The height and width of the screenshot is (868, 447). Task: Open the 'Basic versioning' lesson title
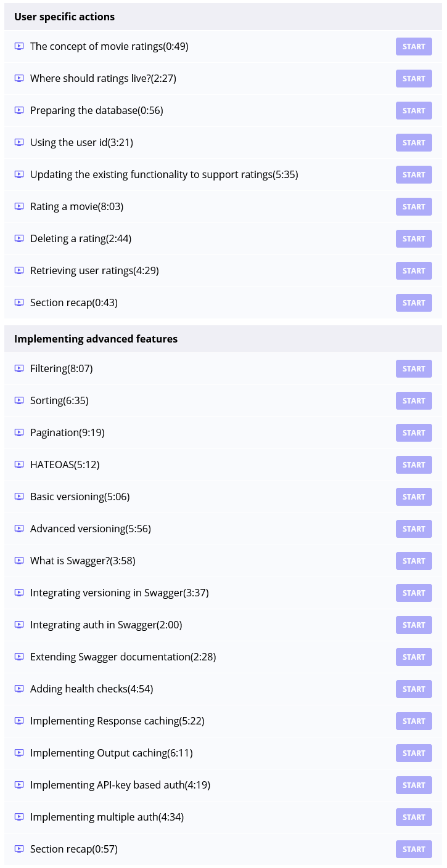point(80,497)
